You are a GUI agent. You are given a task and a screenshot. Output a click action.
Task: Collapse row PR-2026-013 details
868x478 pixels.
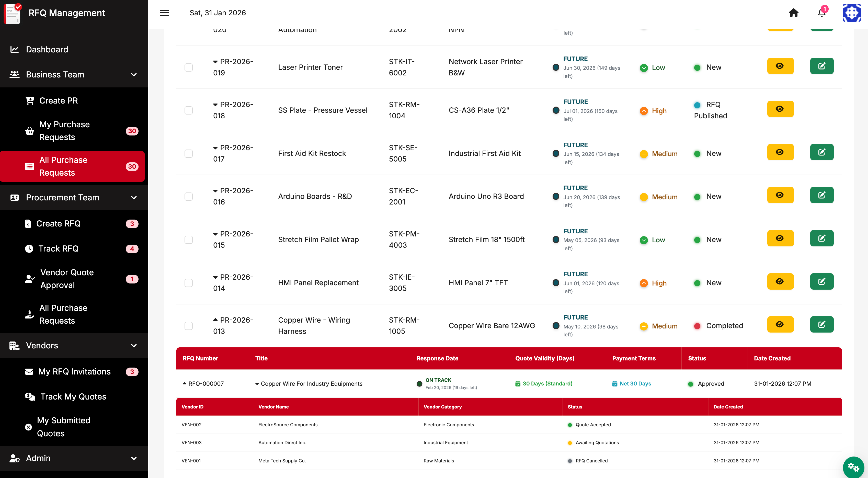click(x=215, y=320)
